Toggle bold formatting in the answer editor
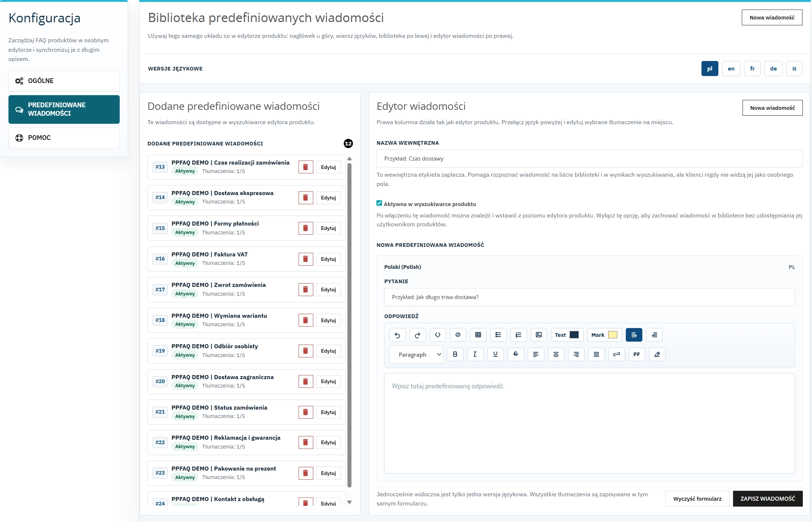Viewport: 812px width, 522px height. 455,354
